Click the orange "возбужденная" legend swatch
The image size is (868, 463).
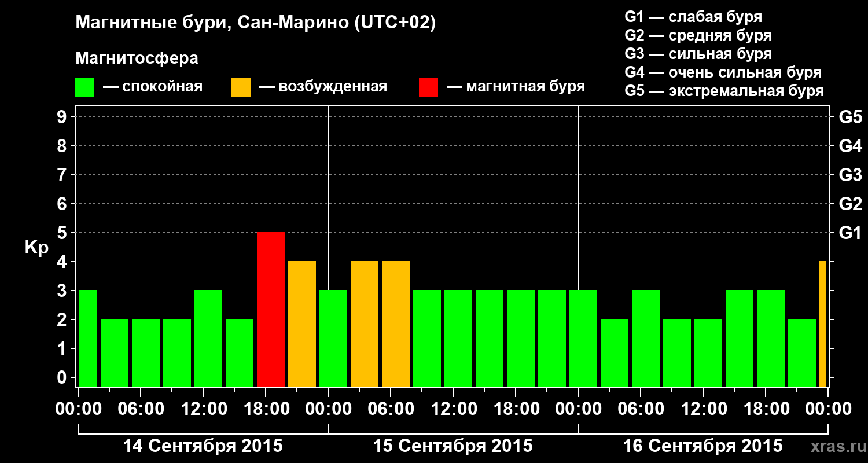pyautogui.click(x=241, y=87)
